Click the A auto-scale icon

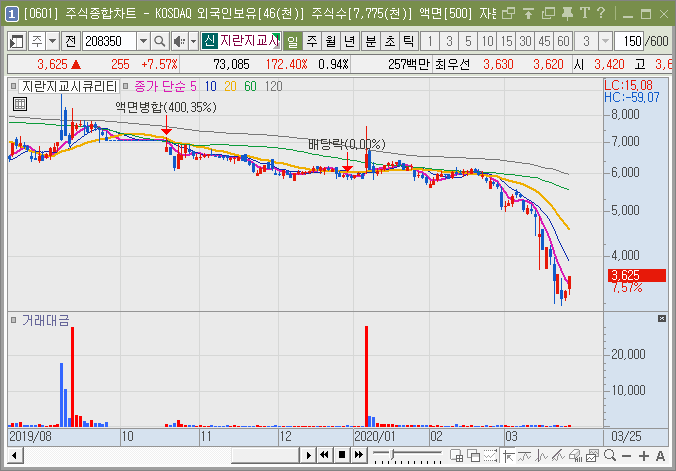tap(660, 455)
